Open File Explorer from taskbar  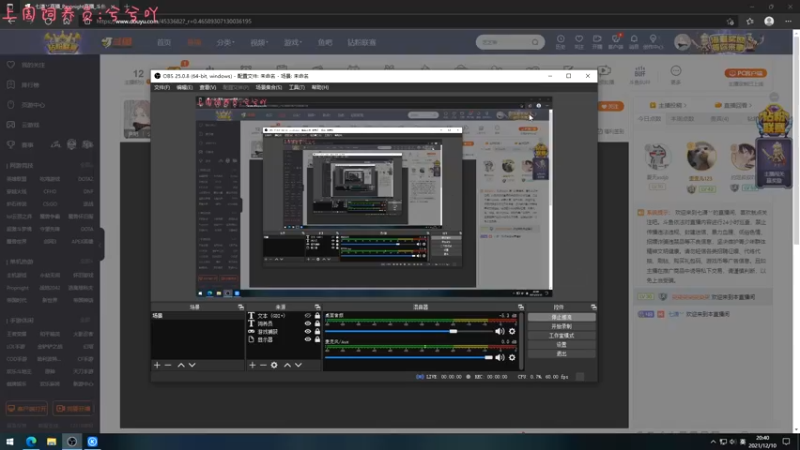52,442
